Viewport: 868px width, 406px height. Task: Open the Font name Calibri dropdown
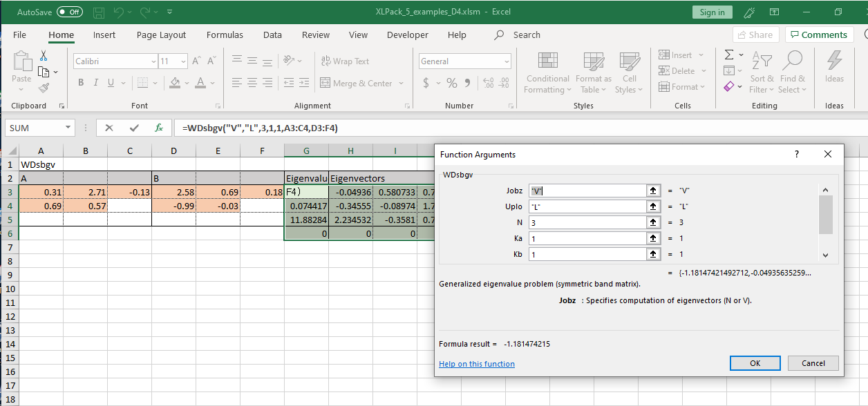[x=153, y=61]
